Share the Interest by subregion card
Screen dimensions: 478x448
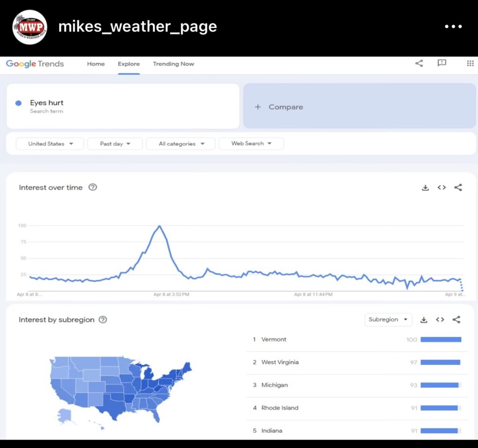pos(457,320)
